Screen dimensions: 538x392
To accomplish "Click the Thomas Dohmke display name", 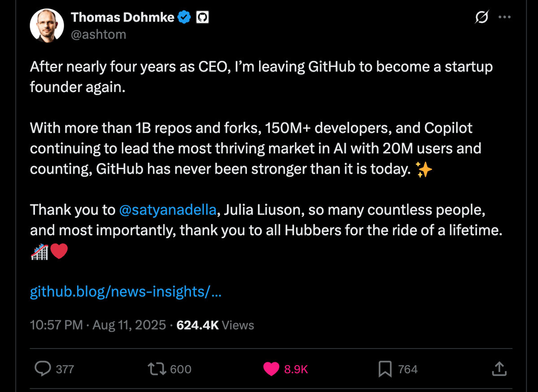I will (123, 17).
